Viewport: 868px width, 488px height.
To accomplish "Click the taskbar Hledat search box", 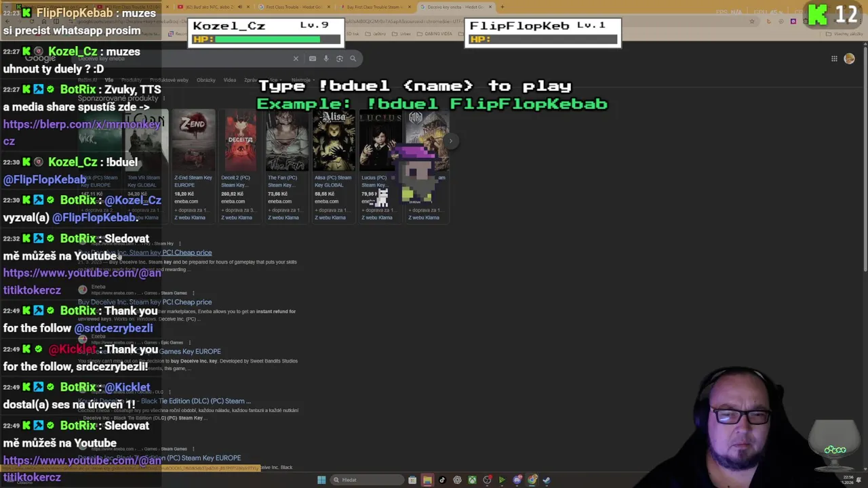I will pyautogui.click(x=366, y=480).
